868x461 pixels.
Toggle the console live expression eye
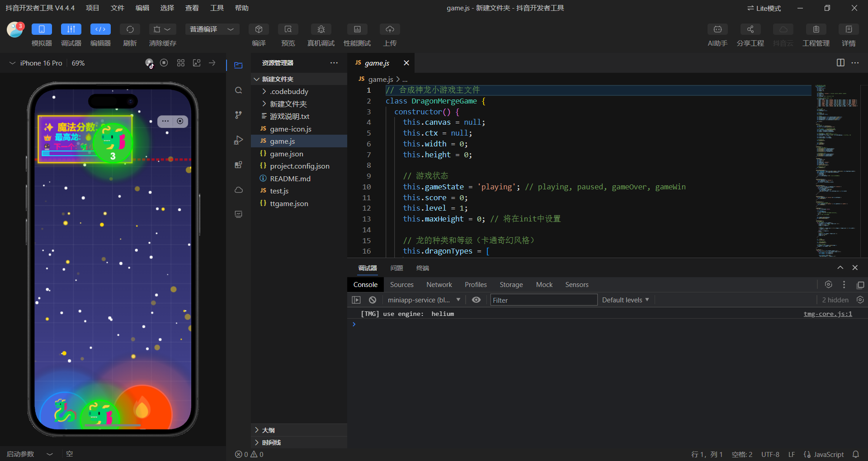[476, 300]
